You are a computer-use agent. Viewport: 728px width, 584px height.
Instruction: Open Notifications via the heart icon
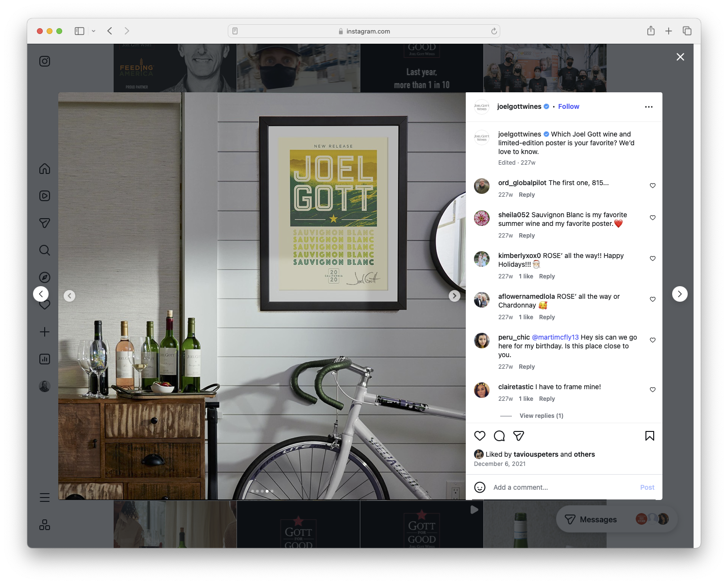coord(44,305)
